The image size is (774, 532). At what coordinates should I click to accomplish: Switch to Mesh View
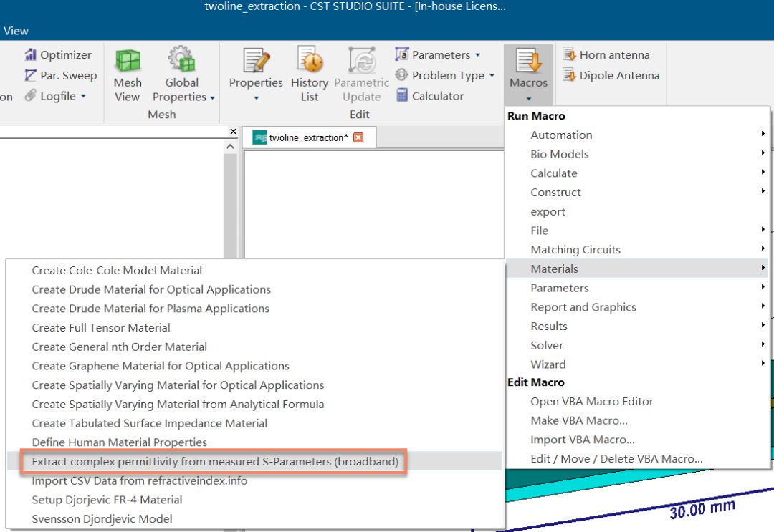[128, 75]
